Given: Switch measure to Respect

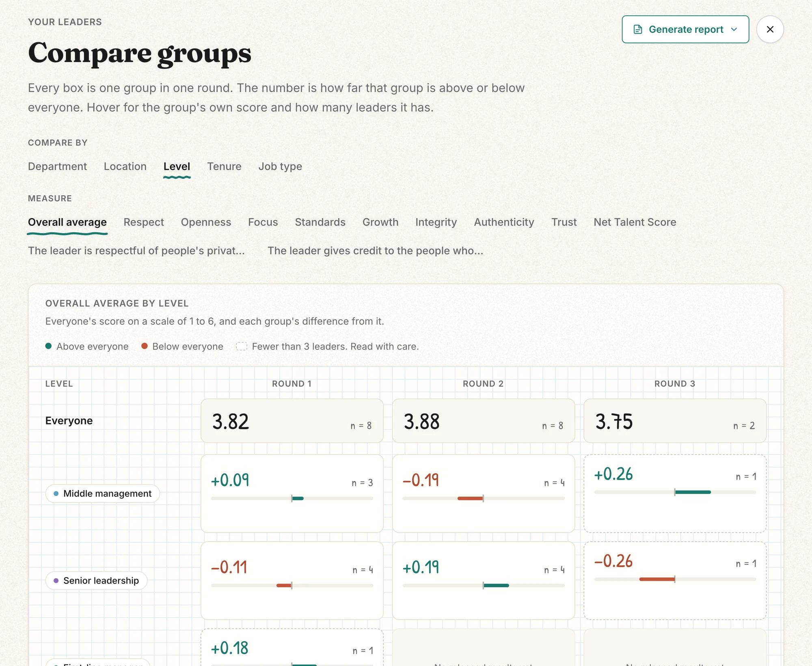Looking at the screenshot, I should tap(144, 222).
